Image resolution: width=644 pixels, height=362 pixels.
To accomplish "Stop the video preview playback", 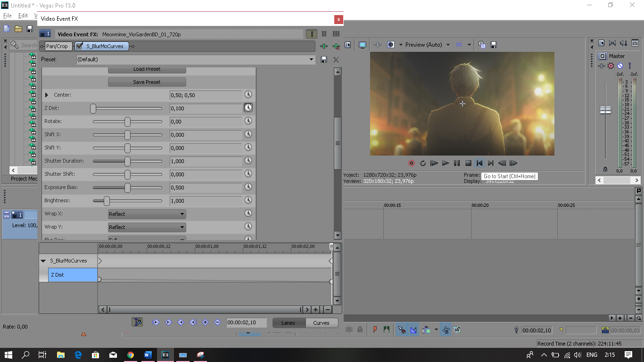I will tap(468, 163).
